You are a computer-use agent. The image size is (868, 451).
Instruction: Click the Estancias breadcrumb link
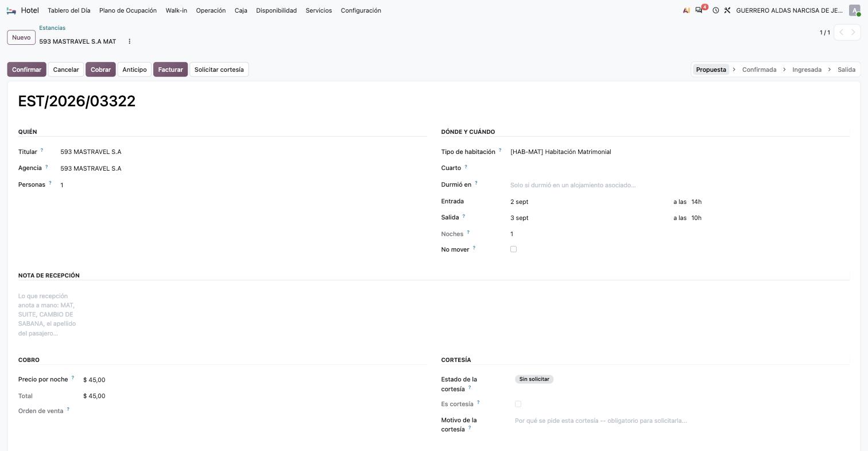tap(52, 28)
